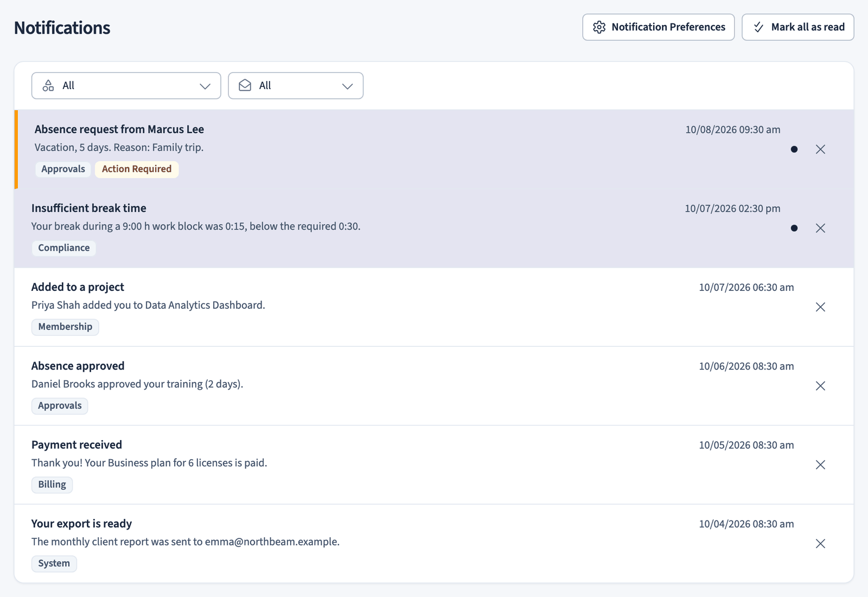This screenshot has width=868, height=597.
Task: Click the Billing tag
Action: pyautogui.click(x=52, y=485)
